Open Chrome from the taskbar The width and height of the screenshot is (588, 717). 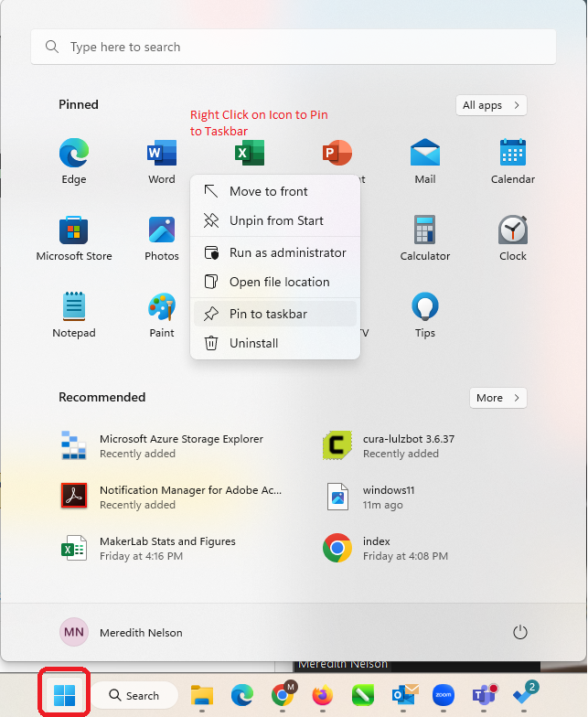click(283, 695)
